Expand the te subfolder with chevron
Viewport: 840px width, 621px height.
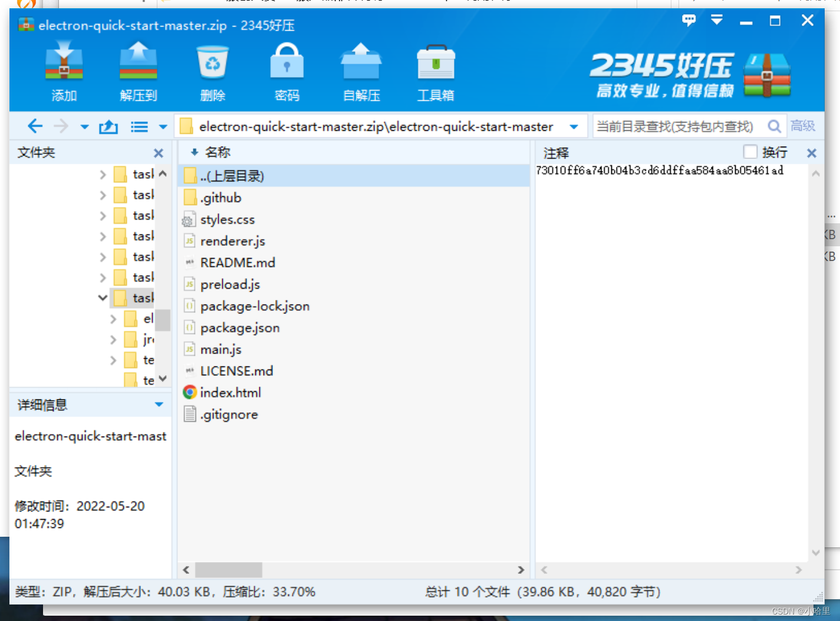pyautogui.click(x=113, y=360)
